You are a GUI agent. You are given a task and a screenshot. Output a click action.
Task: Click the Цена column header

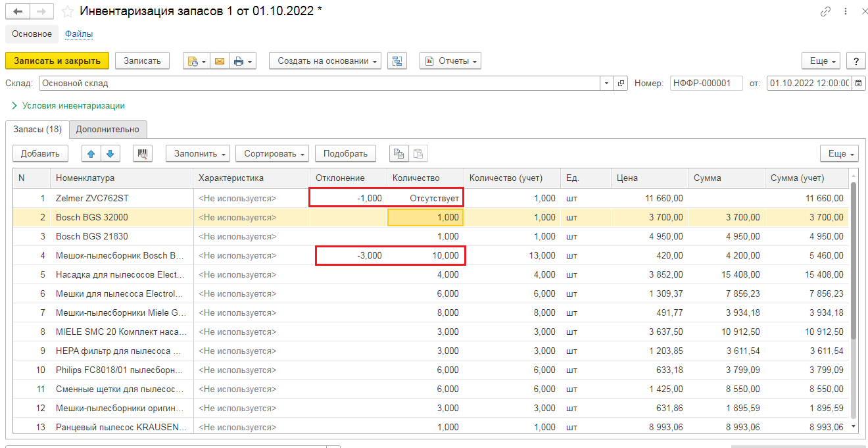pos(650,178)
